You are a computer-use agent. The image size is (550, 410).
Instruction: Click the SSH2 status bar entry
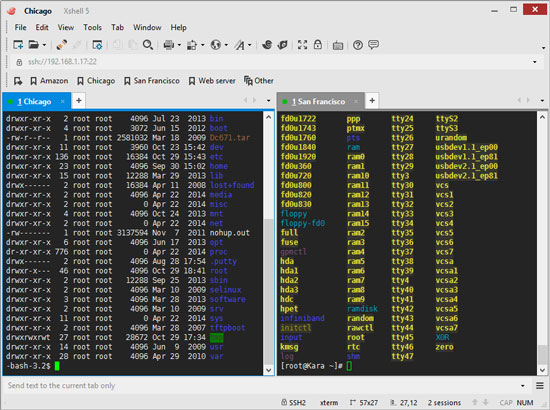point(293,403)
